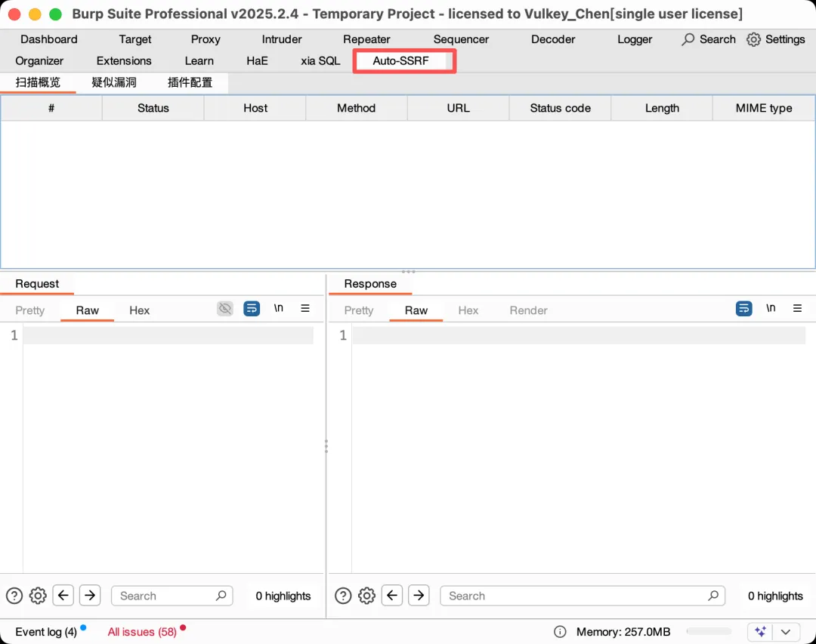Sort table by MIME type column
816x644 pixels.
point(763,108)
